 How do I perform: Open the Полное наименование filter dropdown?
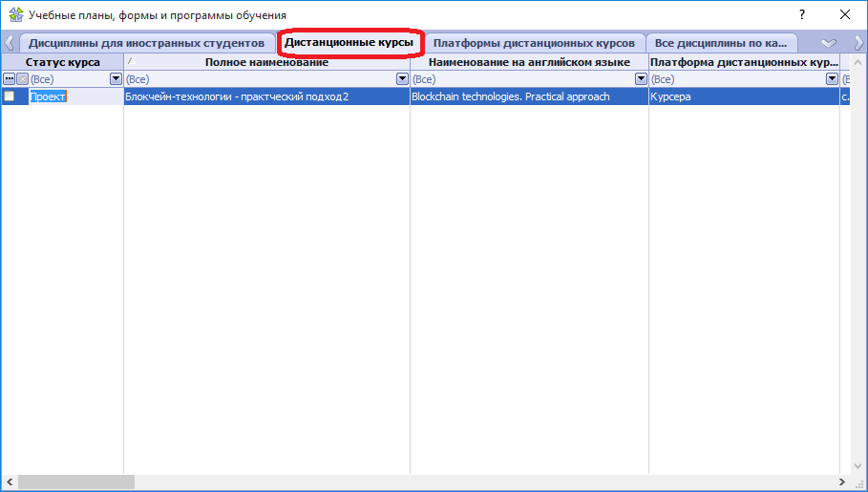(x=402, y=79)
